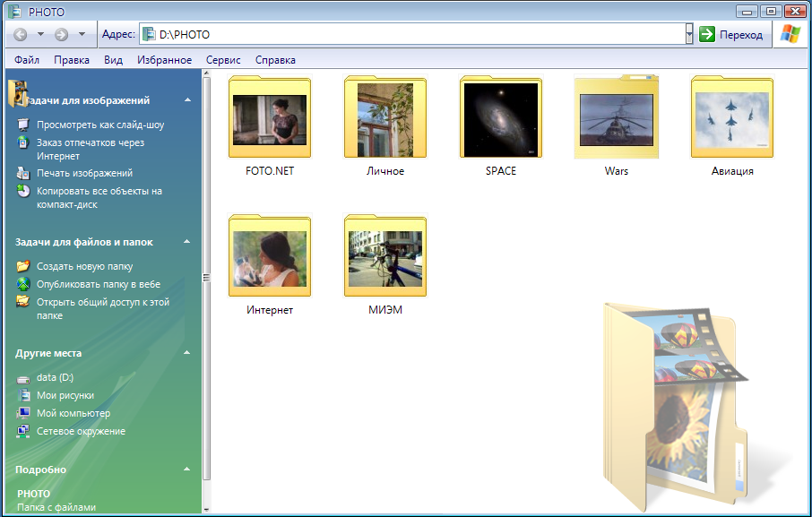Select the МИЭМ folder with bicycle thumbnail

pyautogui.click(x=385, y=258)
